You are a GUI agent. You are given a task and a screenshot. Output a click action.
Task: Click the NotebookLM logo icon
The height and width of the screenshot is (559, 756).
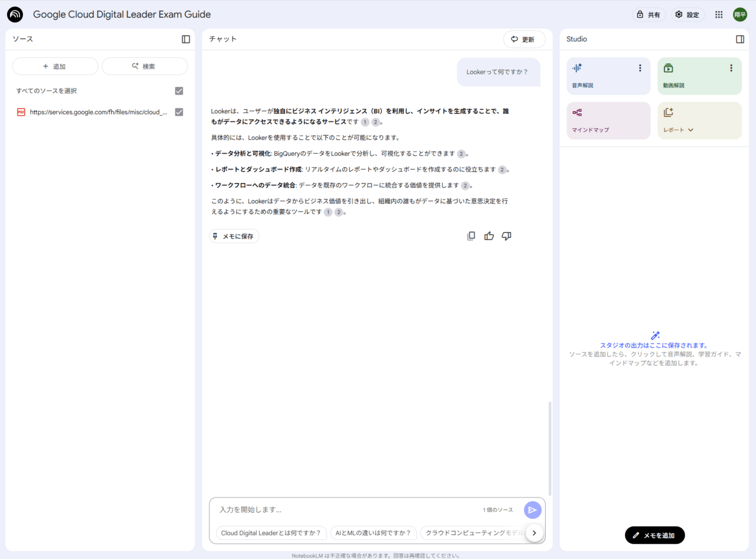15,15
